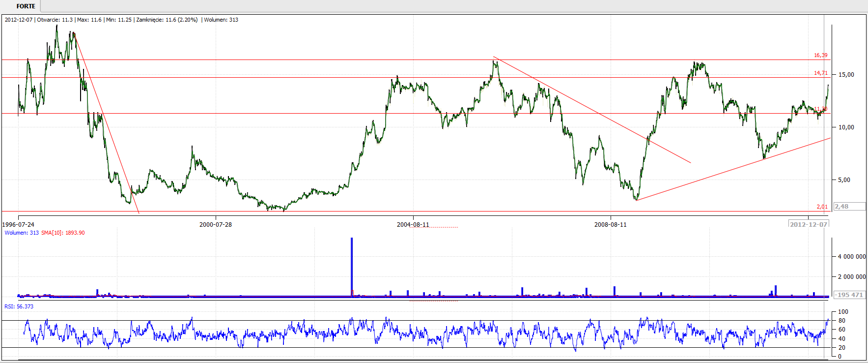The image size is (868, 363).
Task: Click the 2008-08-11 date axis label
Action: point(611,224)
